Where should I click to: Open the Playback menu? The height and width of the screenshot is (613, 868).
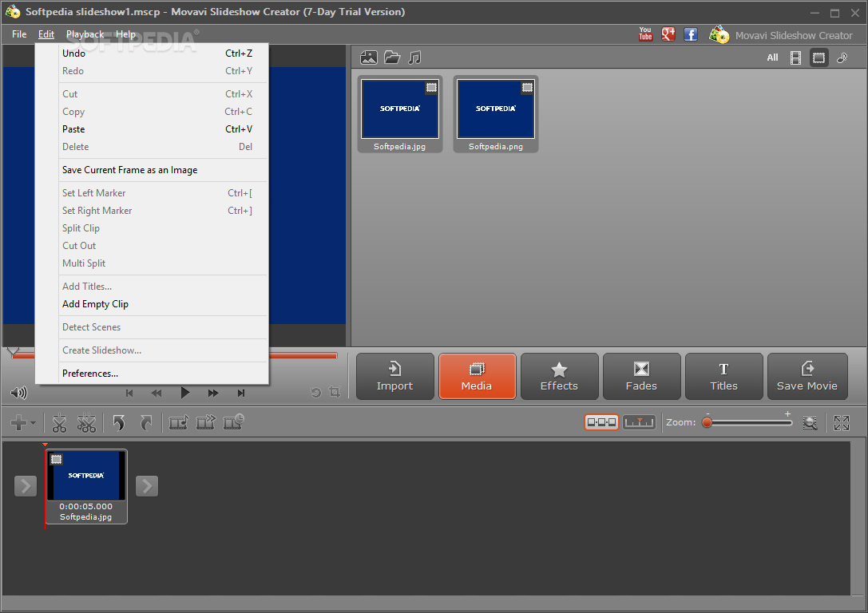click(x=85, y=34)
